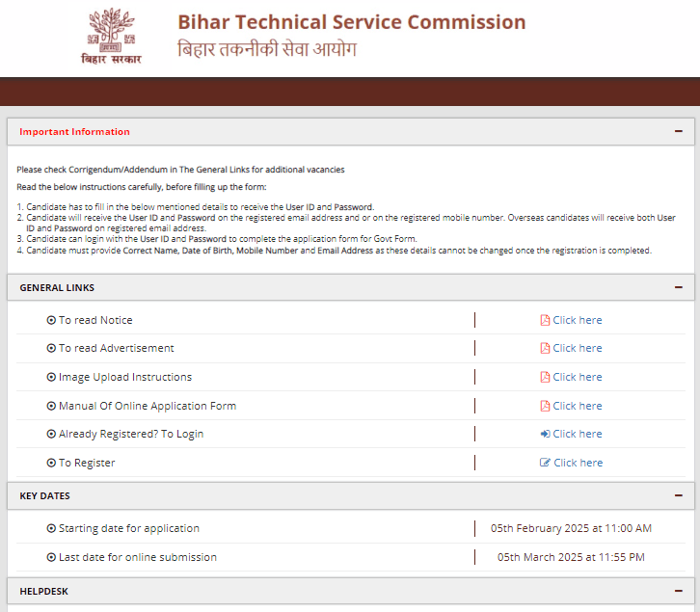Click PDF icon for Image Upload Instructions
The image size is (700, 612).
coord(545,377)
